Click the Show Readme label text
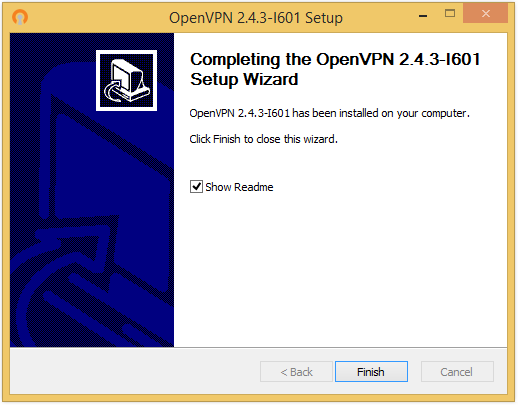 [239, 187]
